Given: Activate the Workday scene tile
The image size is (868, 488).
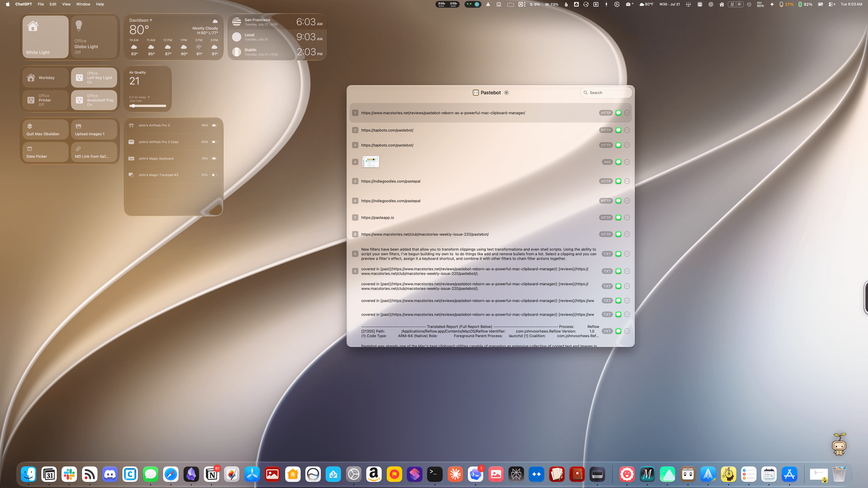Looking at the screenshot, I should tap(45, 77).
